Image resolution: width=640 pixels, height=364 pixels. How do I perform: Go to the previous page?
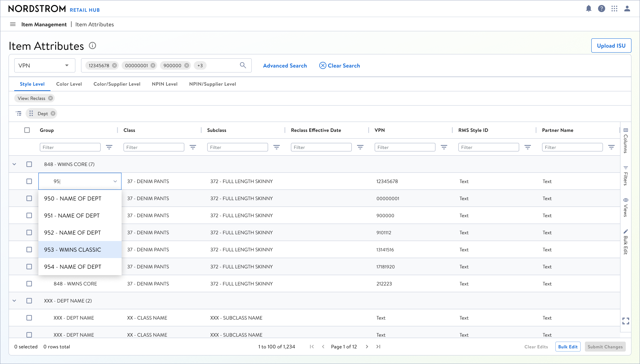coord(323,347)
